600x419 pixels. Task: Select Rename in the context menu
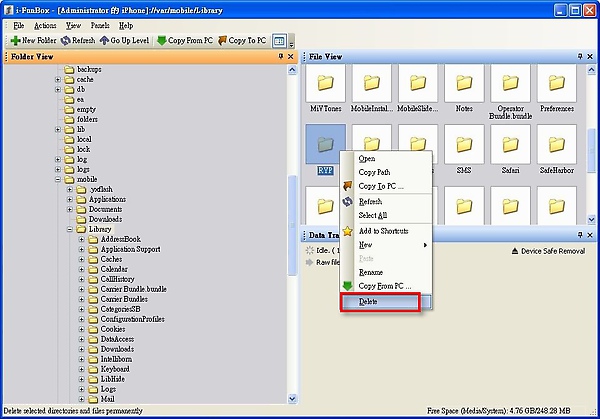(370, 272)
